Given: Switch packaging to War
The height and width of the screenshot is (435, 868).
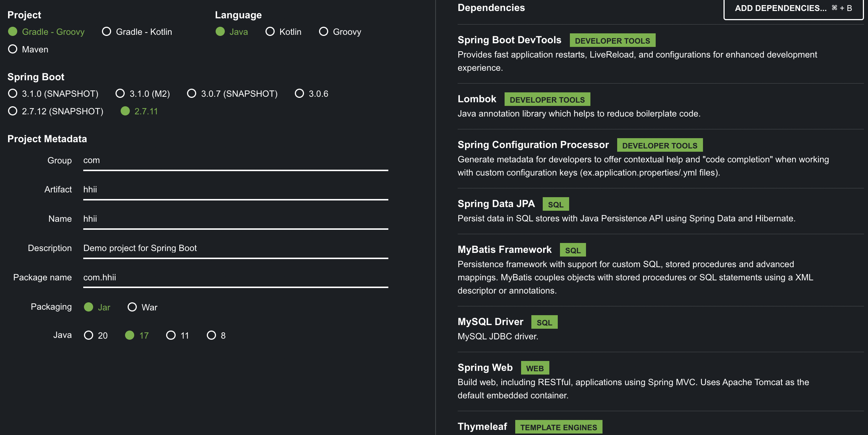Looking at the screenshot, I should click(x=132, y=307).
